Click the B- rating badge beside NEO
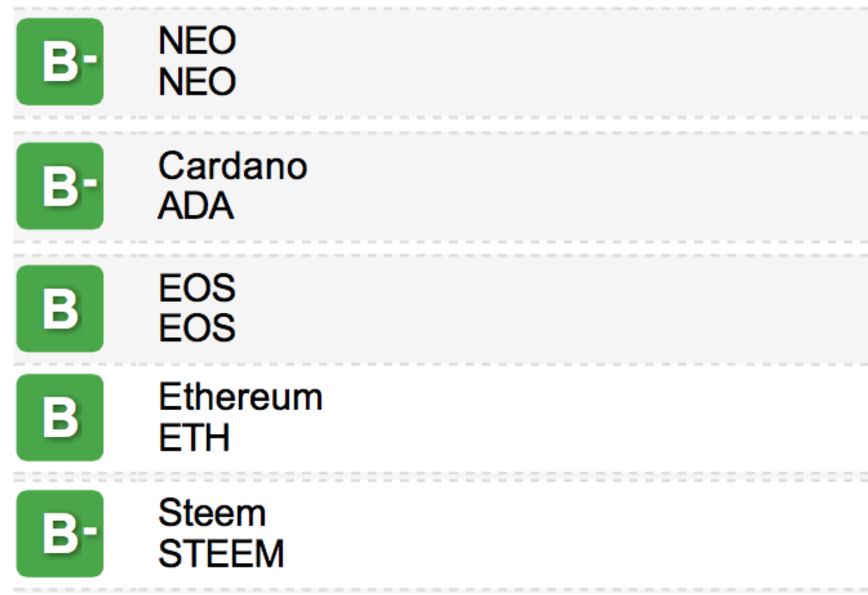Screen dimensions: 868x595 point(60,62)
